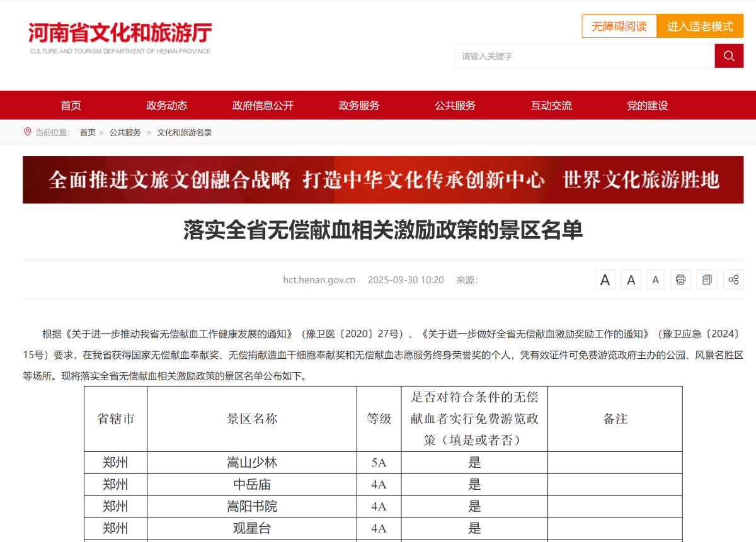Image resolution: width=756 pixels, height=542 pixels.
Task: Open the 公共服务 navigation menu
Action: pos(455,106)
